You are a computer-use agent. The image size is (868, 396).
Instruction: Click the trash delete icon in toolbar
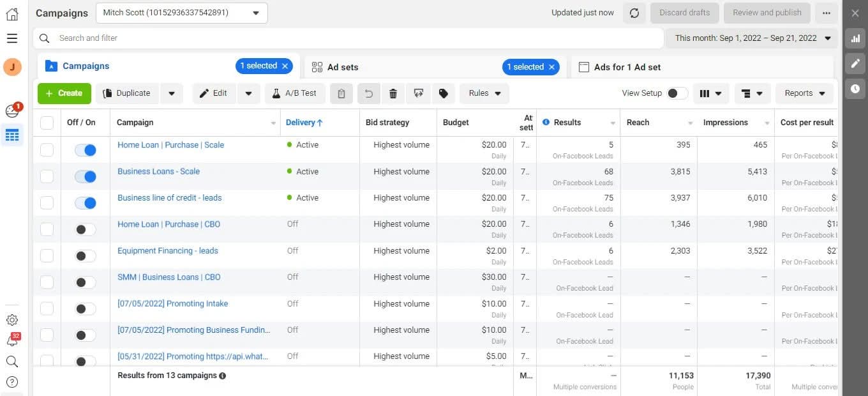tap(393, 93)
